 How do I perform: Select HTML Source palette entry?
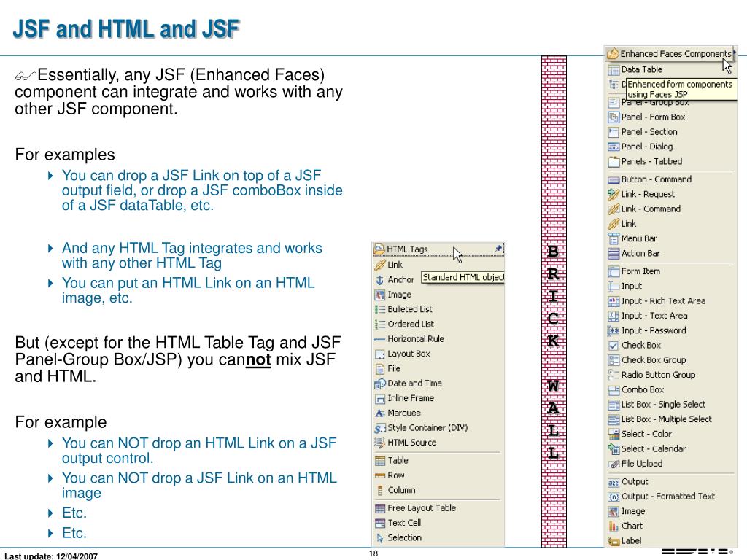[x=406, y=443]
